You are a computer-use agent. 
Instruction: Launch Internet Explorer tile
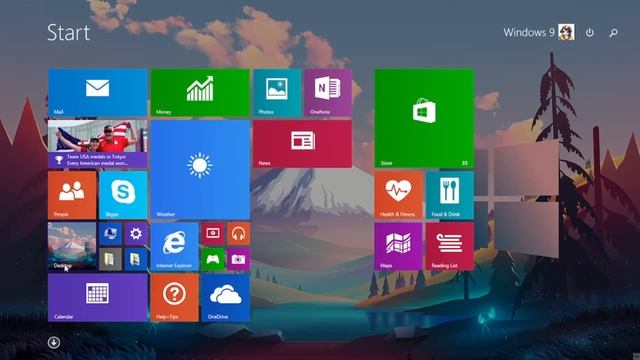tap(174, 246)
